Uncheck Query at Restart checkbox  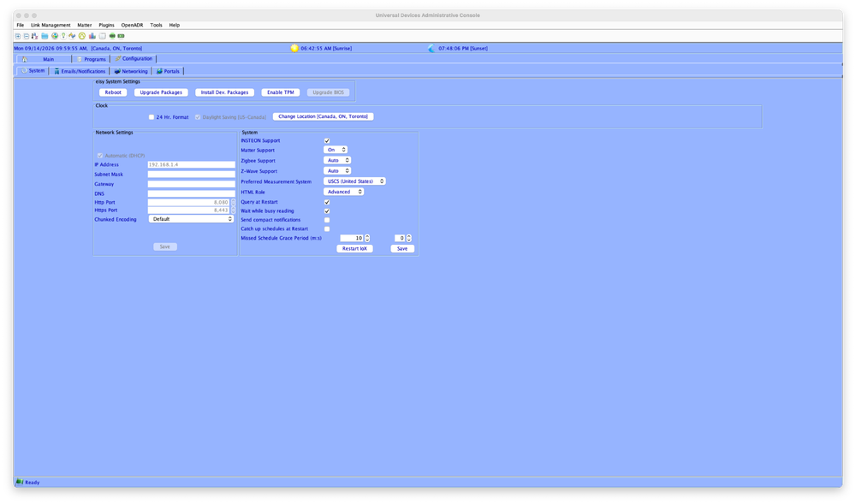coord(327,202)
